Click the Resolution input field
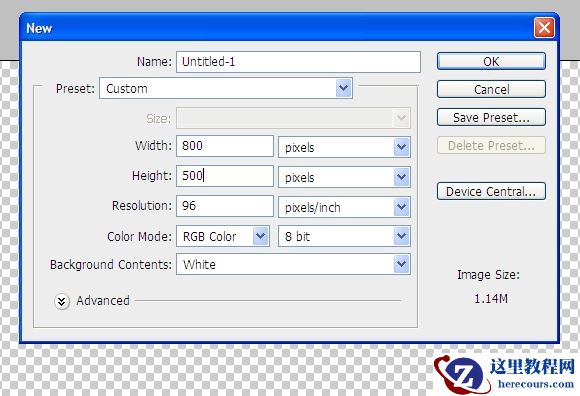580x396 pixels. (x=225, y=206)
